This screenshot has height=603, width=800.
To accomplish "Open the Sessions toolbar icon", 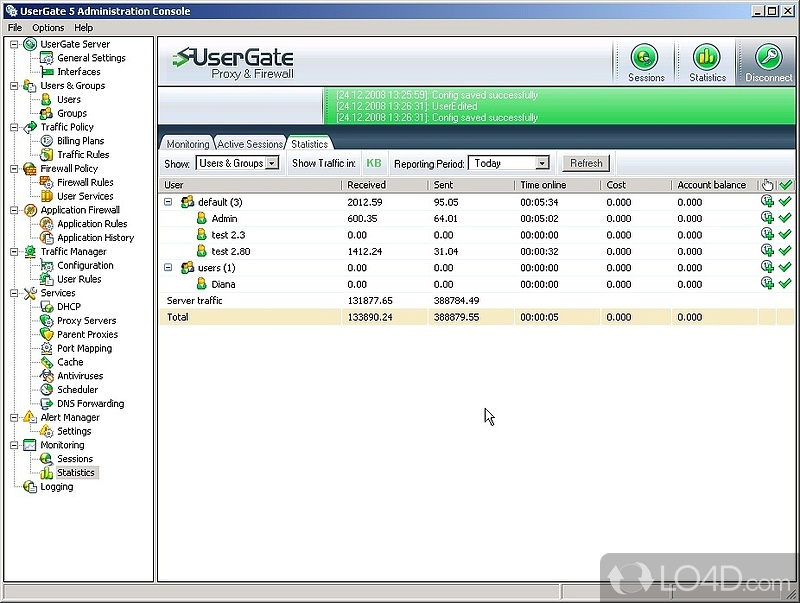I will point(646,58).
